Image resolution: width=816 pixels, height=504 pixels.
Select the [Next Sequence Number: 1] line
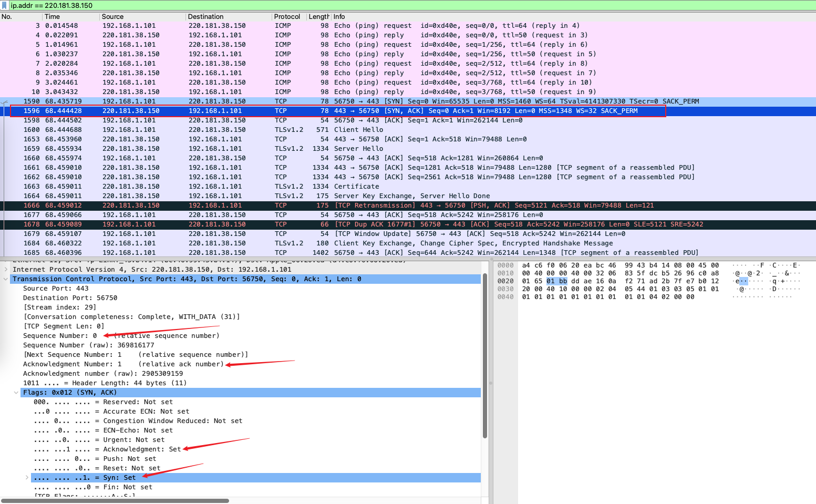pos(136,355)
